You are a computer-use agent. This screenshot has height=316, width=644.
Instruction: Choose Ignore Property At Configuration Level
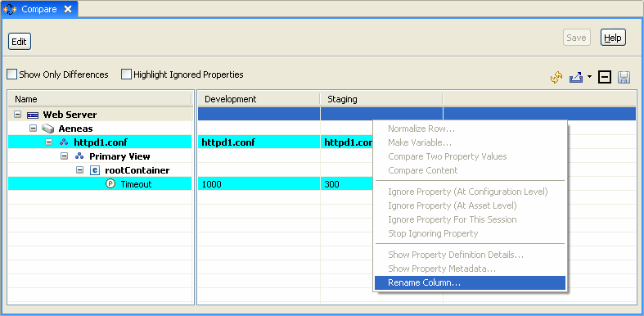point(470,192)
